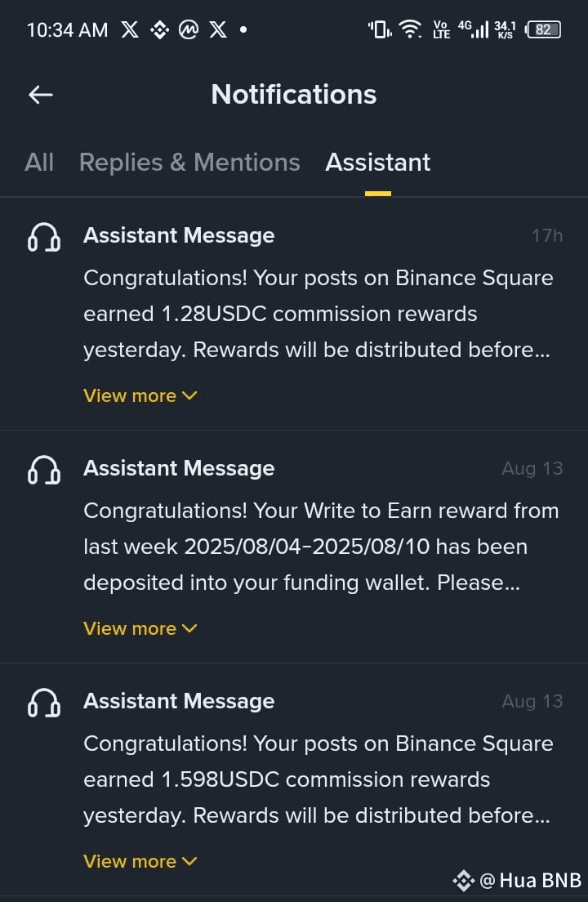Tap the Binance icon in the status bar
The width and height of the screenshot is (588, 902).
(160, 30)
